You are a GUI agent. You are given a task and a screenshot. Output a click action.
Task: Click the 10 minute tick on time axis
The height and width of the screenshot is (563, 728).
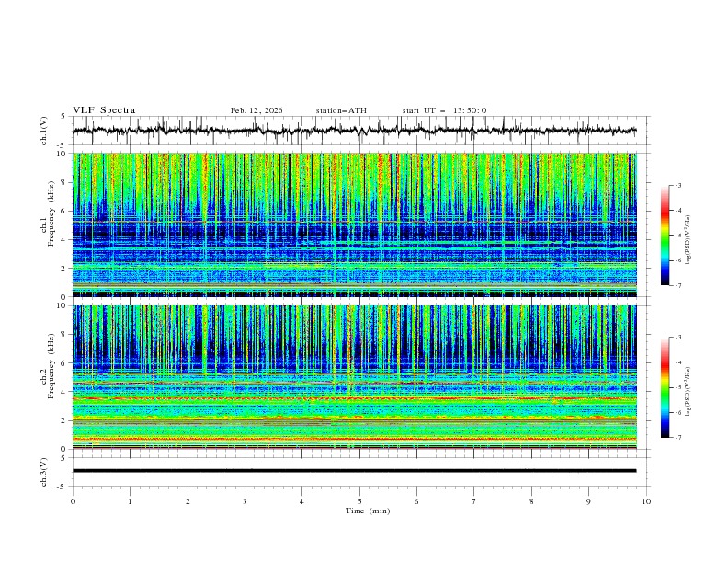point(646,501)
